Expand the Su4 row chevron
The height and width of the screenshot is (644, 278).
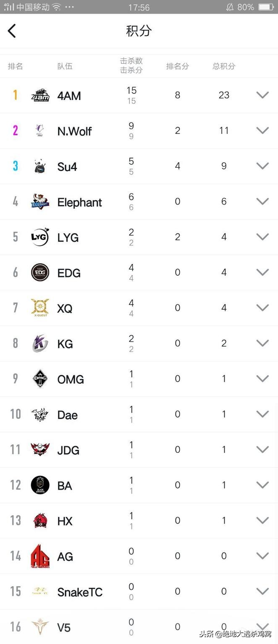click(x=262, y=166)
